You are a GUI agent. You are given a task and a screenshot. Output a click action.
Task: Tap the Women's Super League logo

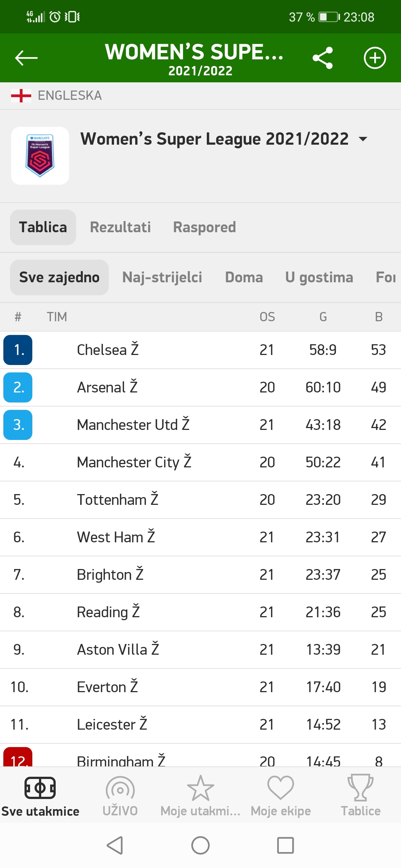coord(40,156)
